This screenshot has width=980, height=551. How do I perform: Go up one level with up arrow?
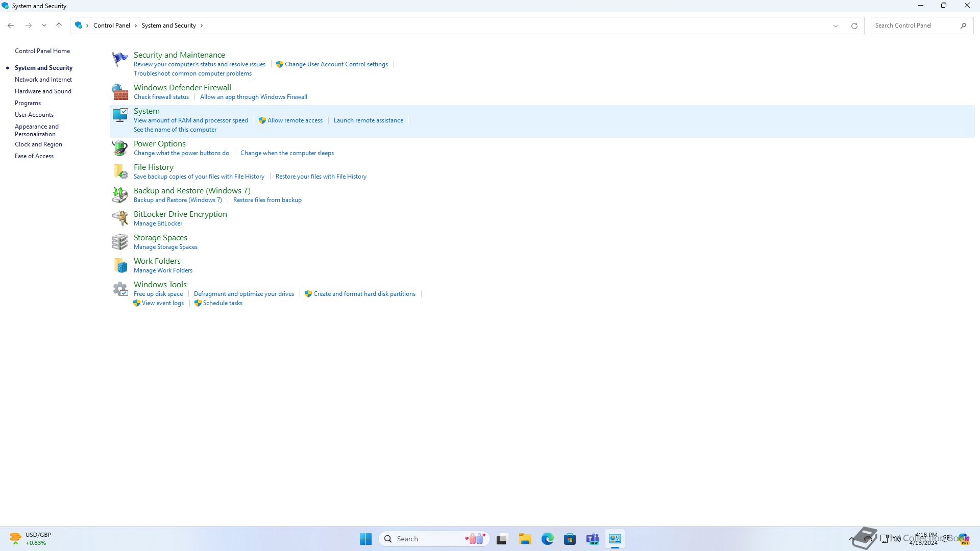click(59, 26)
